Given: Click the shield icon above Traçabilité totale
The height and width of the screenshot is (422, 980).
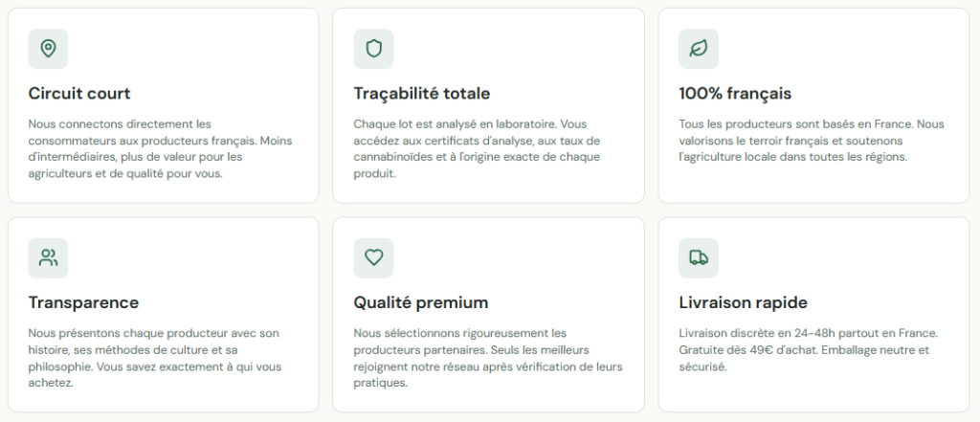Looking at the screenshot, I should pyautogui.click(x=374, y=49).
